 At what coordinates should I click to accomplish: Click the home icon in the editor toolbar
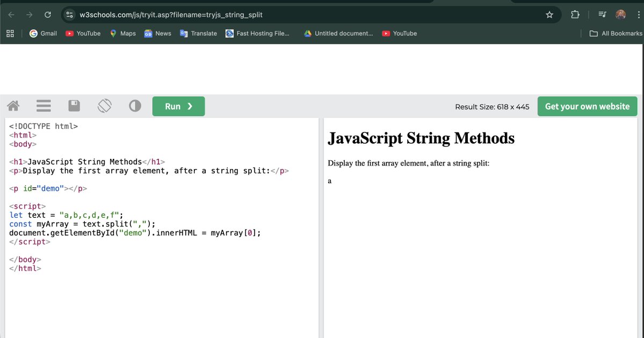coord(12,105)
